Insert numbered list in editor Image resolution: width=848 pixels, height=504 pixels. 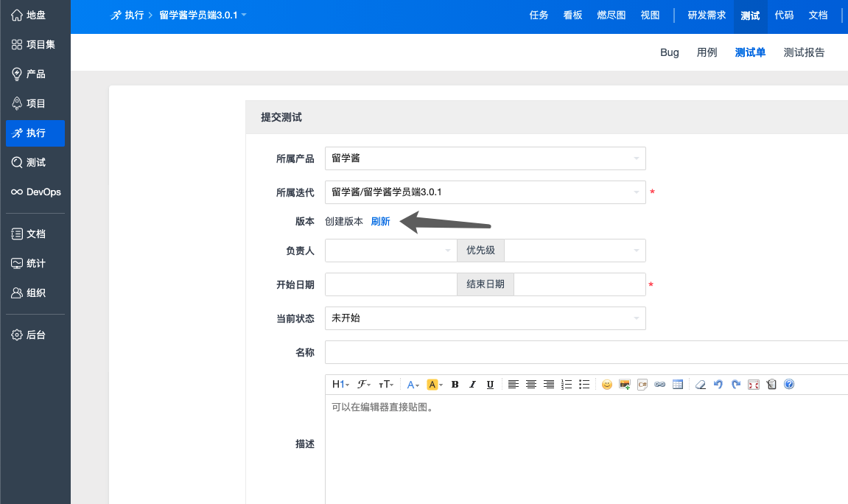click(x=567, y=385)
